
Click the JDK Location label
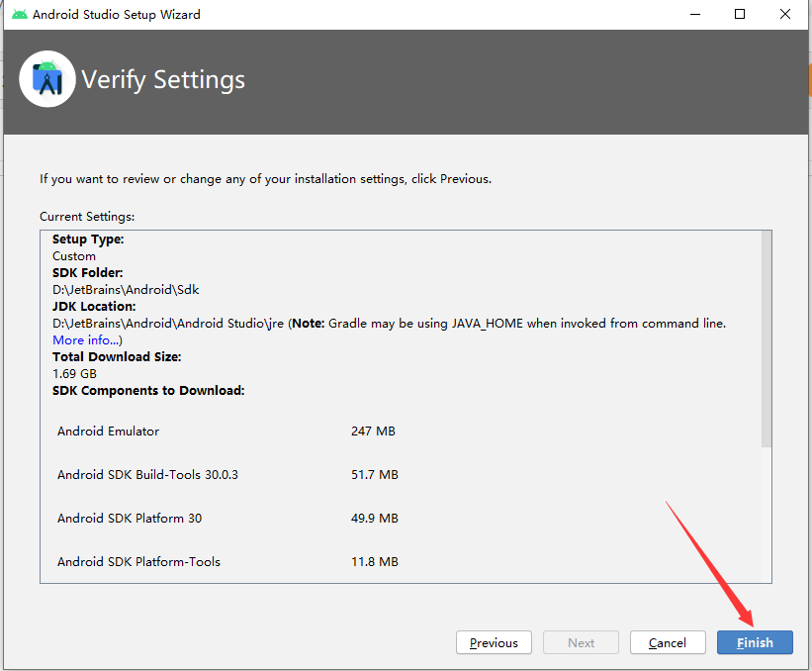(94, 306)
